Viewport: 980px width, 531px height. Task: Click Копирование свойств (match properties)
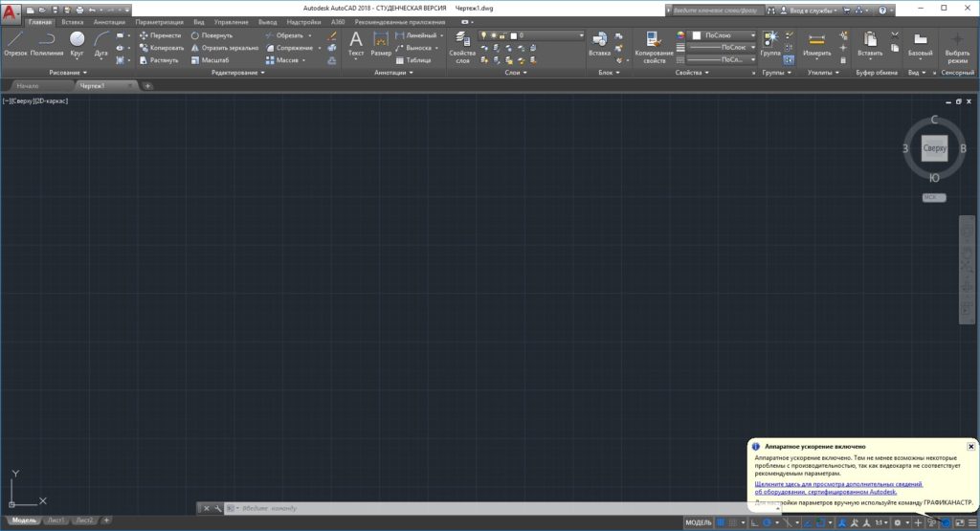click(654, 48)
